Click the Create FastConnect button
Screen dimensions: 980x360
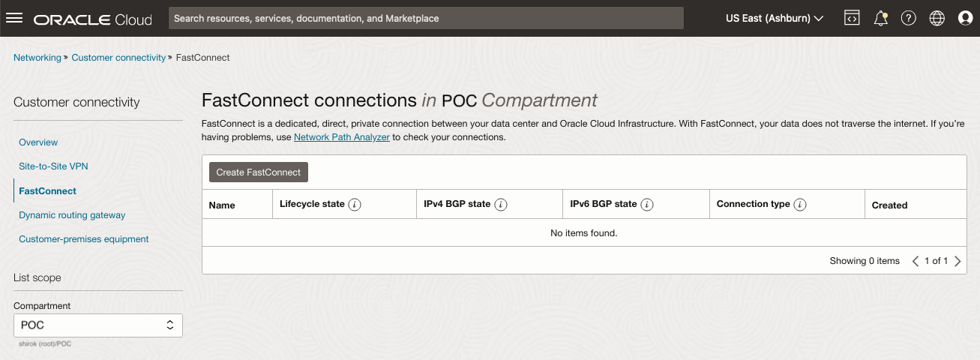pyautogui.click(x=258, y=172)
